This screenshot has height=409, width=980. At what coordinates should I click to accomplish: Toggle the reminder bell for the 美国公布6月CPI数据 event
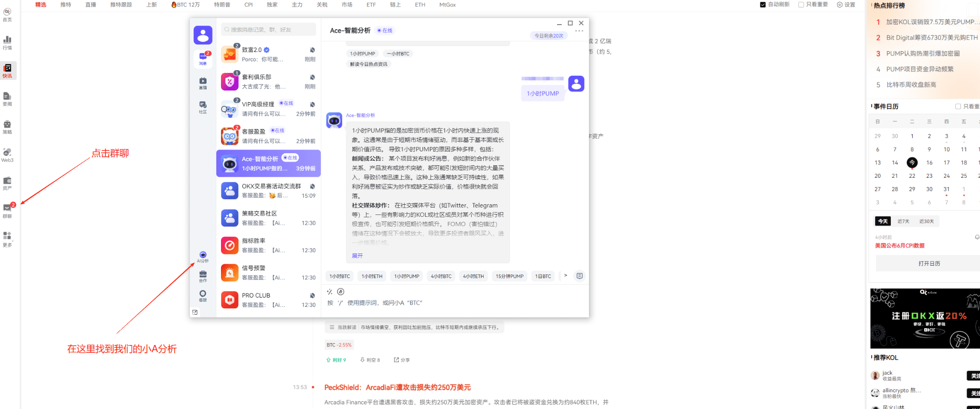click(x=977, y=237)
